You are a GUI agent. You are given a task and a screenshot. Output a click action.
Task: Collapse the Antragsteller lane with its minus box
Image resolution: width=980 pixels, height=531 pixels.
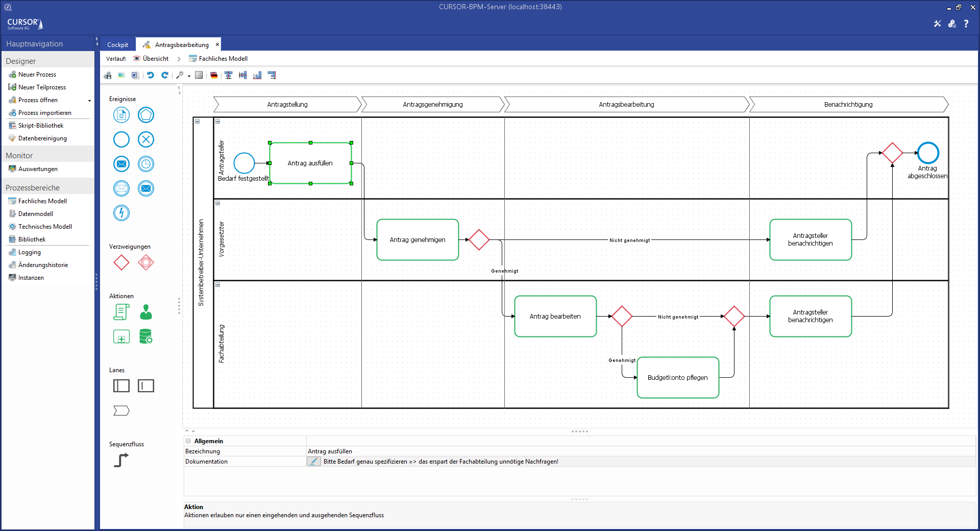[x=218, y=122]
